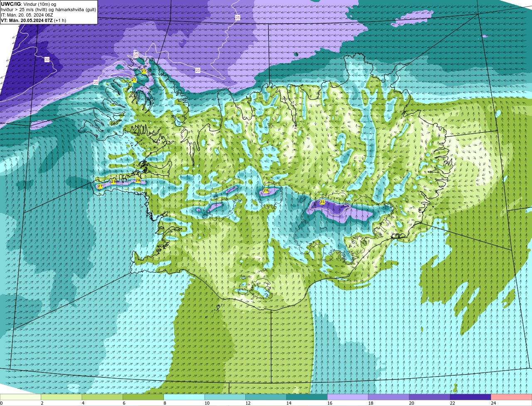This screenshot has width=532, height=406.
Task: Click the legend scale value 2
Action: tap(42, 403)
